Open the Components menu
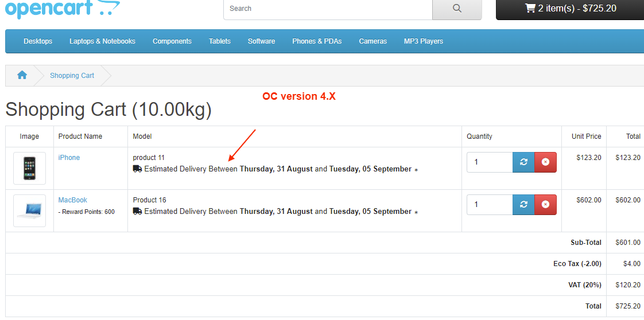The width and height of the screenshot is (644, 320). 172,41
